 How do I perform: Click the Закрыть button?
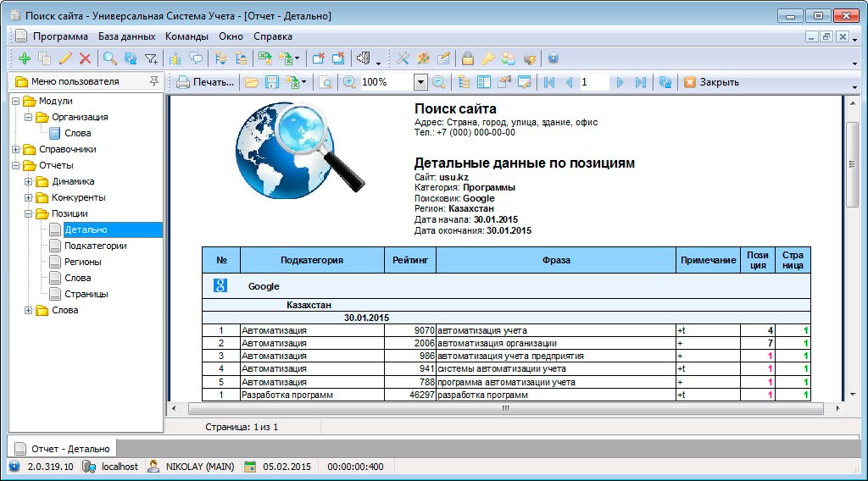(712, 82)
